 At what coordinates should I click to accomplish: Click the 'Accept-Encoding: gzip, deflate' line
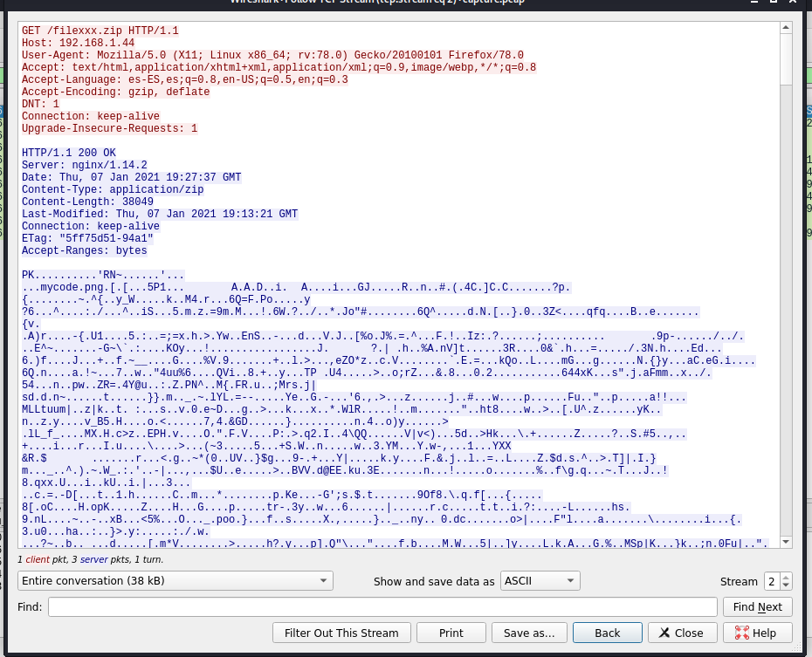(116, 92)
